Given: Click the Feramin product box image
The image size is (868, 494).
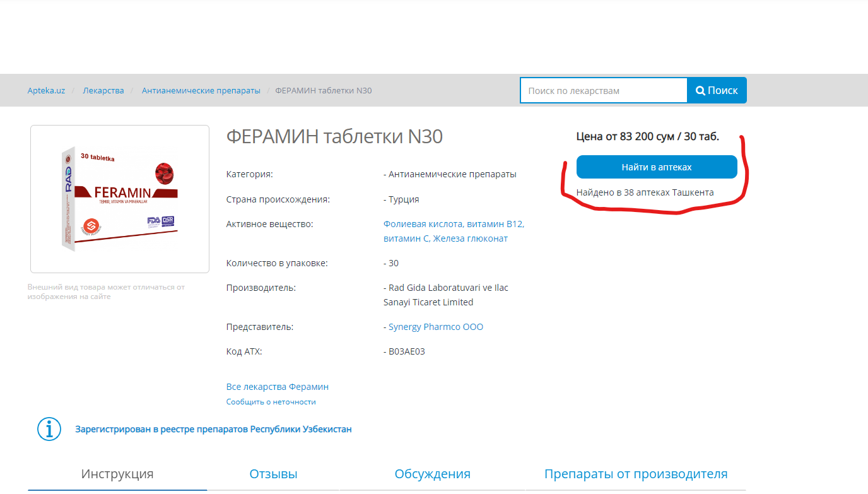Looking at the screenshot, I should coord(120,199).
